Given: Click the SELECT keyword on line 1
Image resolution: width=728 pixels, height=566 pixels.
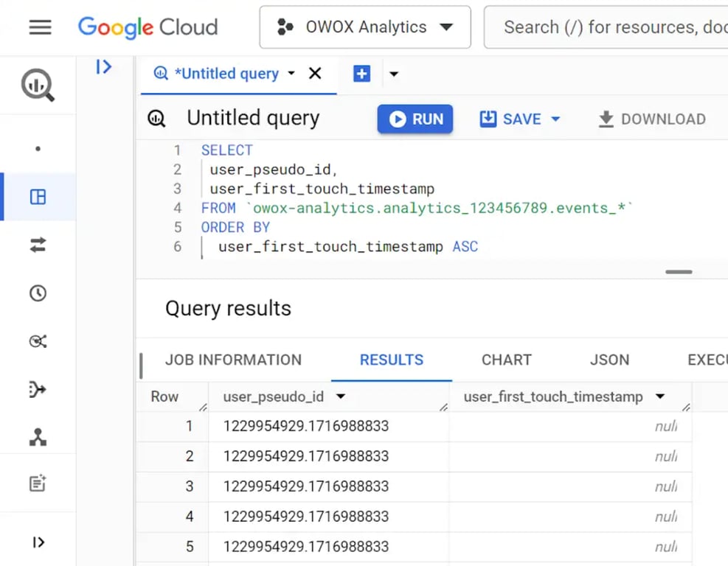Looking at the screenshot, I should (227, 150).
